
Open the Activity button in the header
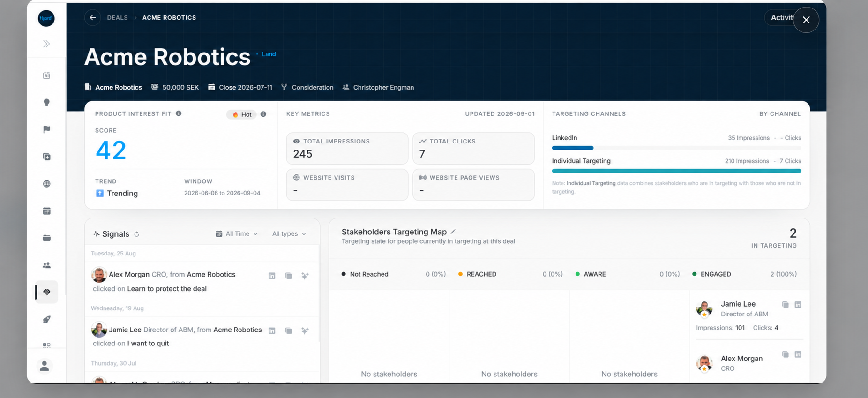tap(779, 18)
